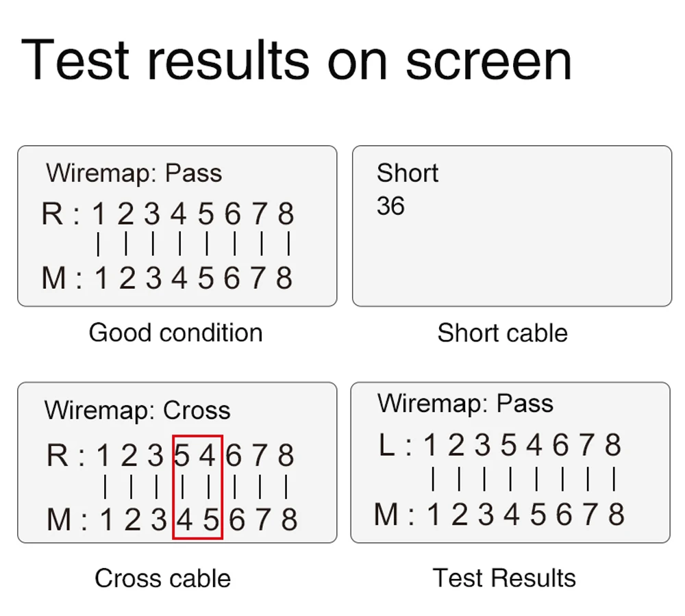Click the "Wiremap: Cross" header text
Screen dimensions: 685x616
(x=137, y=411)
